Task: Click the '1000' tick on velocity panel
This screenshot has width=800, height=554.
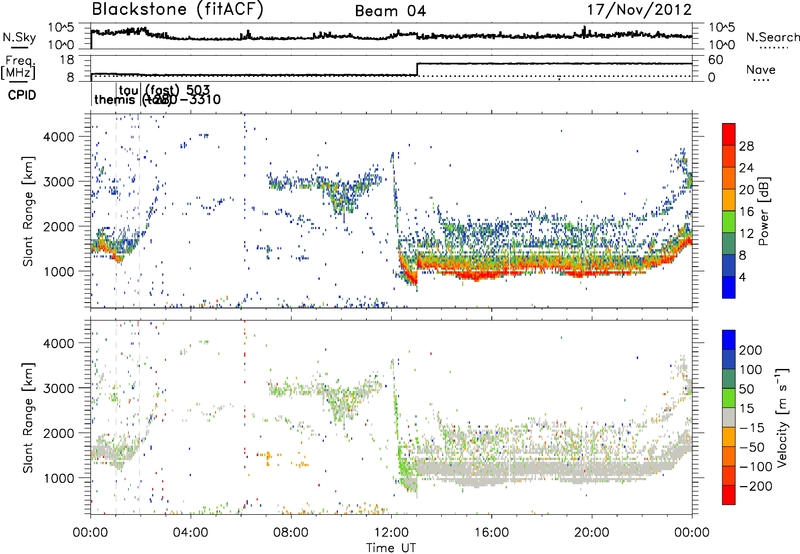Action: tap(59, 478)
